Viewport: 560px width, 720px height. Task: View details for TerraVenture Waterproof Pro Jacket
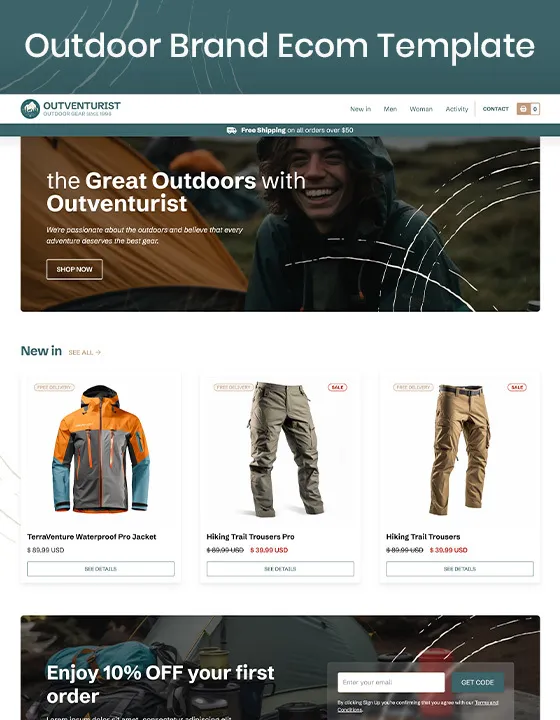tap(101, 569)
